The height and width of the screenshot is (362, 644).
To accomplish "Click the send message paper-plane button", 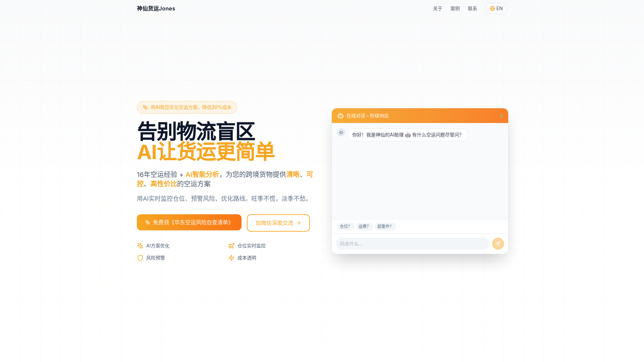I will (498, 244).
